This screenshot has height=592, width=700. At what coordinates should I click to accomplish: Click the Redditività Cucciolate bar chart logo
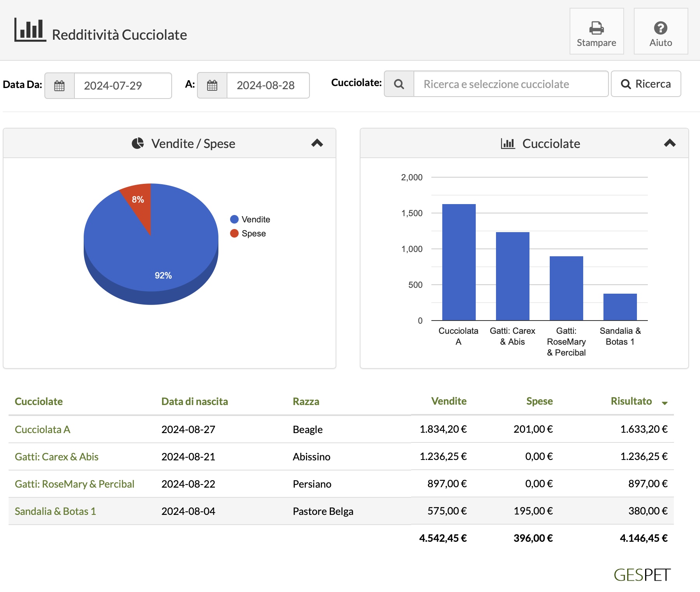coord(30,30)
